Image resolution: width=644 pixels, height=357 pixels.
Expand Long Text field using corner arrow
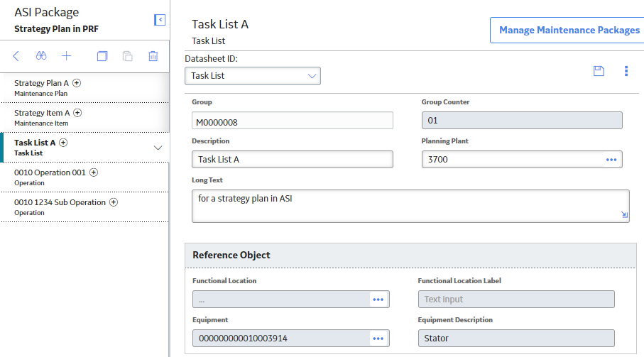(x=624, y=214)
